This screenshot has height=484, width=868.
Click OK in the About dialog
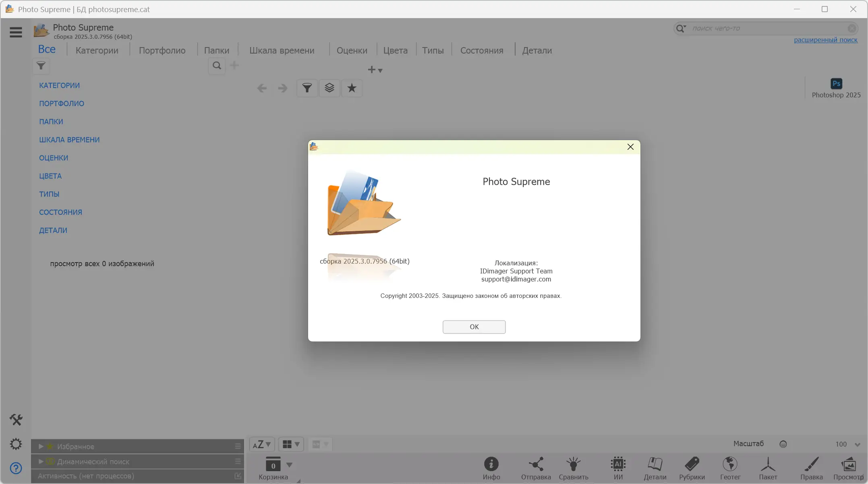(x=474, y=327)
